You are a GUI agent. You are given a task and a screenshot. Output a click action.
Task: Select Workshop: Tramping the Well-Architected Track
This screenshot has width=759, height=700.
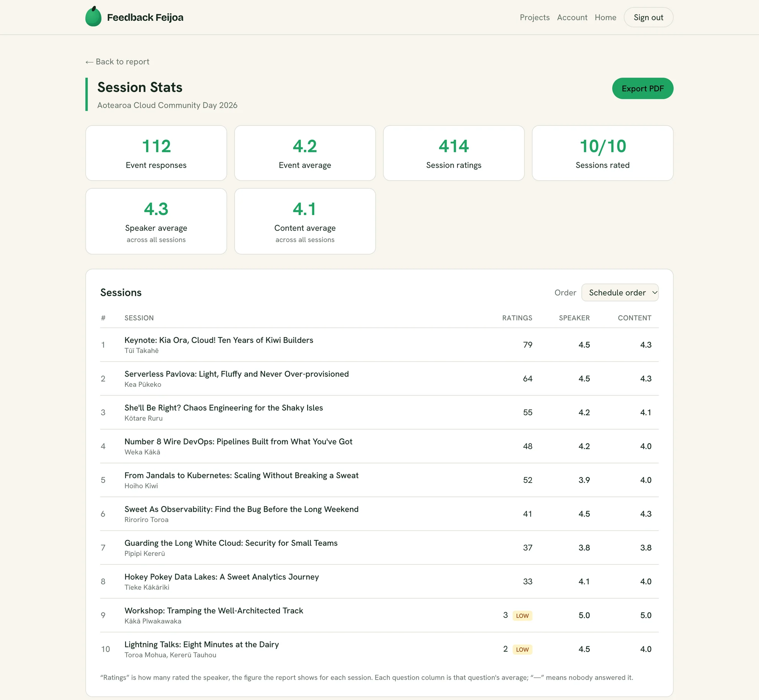coord(214,611)
